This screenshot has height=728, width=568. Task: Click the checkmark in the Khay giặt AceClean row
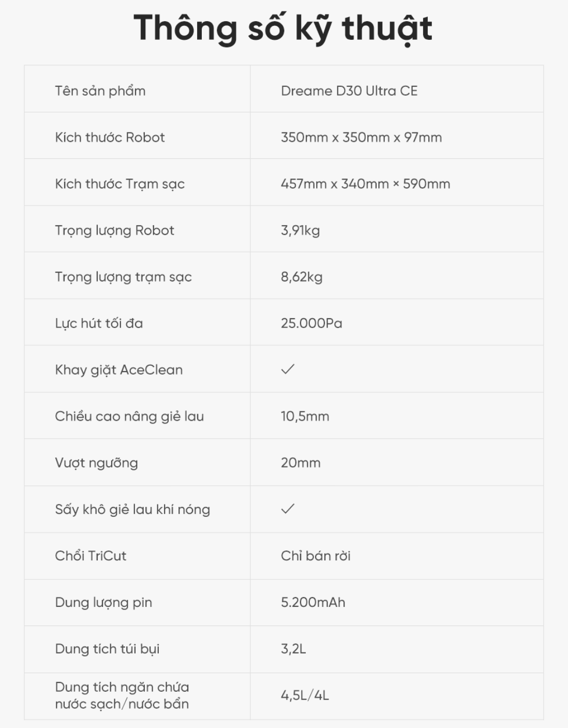tap(288, 369)
